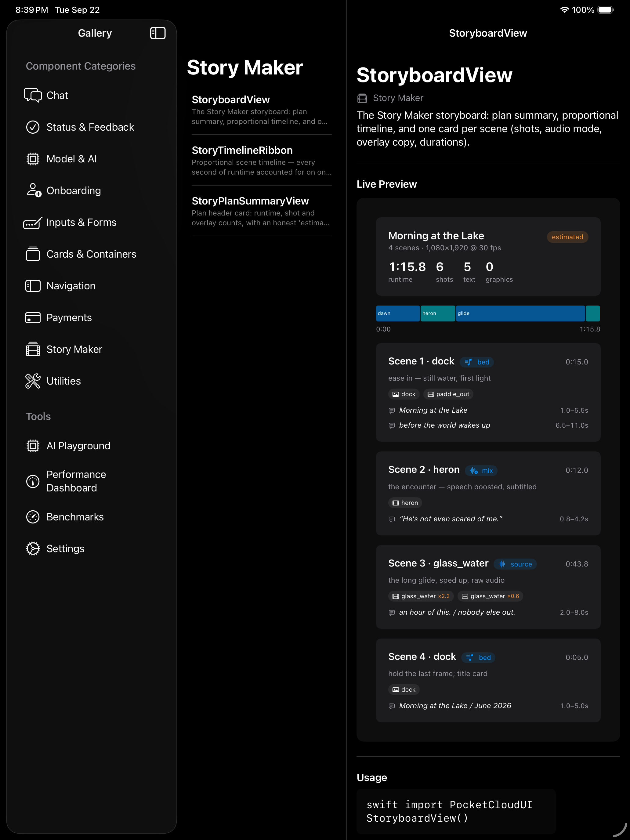
Task: Select the glide segment in timeline ribbon
Action: pos(520,313)
